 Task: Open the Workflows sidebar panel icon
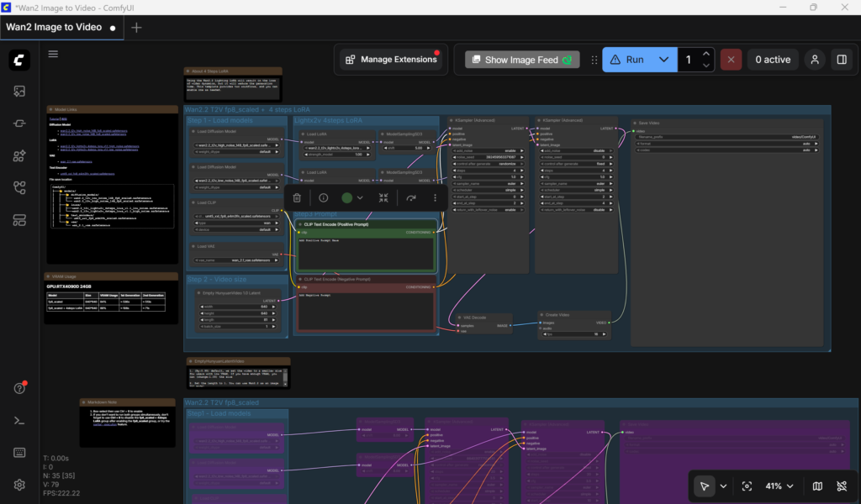[x=19, y=187]
